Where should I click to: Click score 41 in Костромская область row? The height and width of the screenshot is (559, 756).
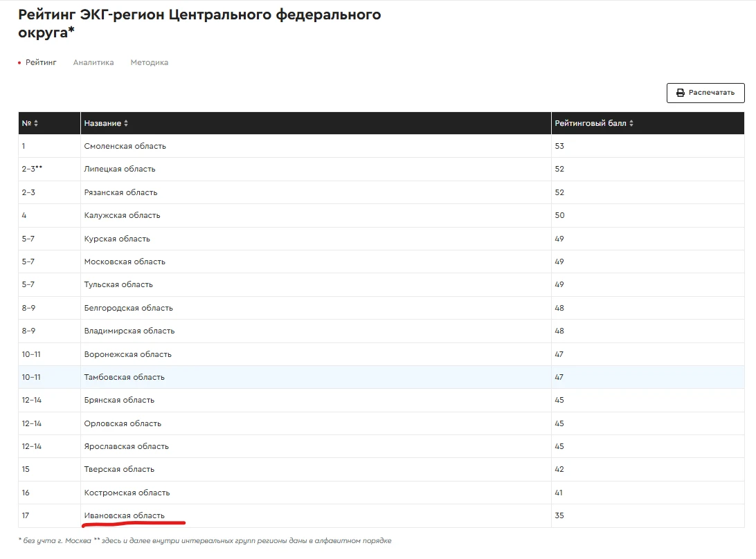point(558,493)
